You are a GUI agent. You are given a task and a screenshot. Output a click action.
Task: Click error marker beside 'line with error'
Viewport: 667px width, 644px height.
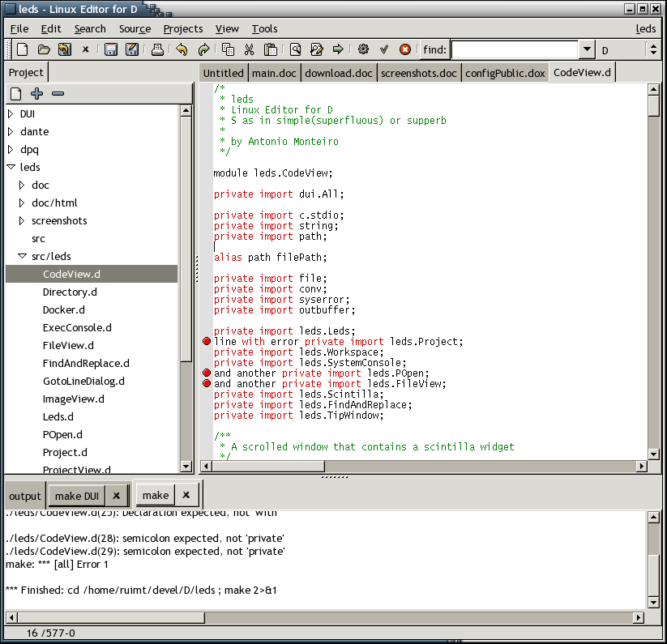pos(207,341)
